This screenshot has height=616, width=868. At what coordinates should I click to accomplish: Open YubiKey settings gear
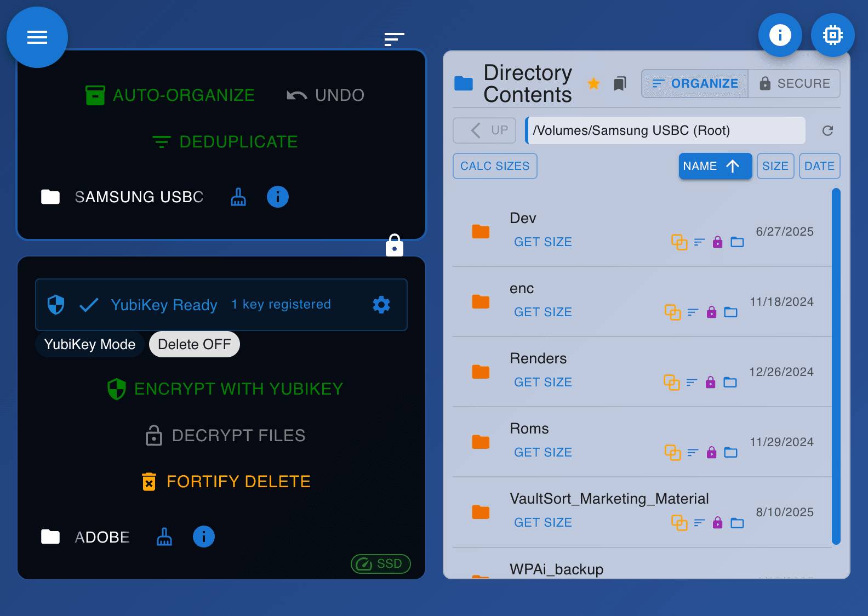click(381, 305)
